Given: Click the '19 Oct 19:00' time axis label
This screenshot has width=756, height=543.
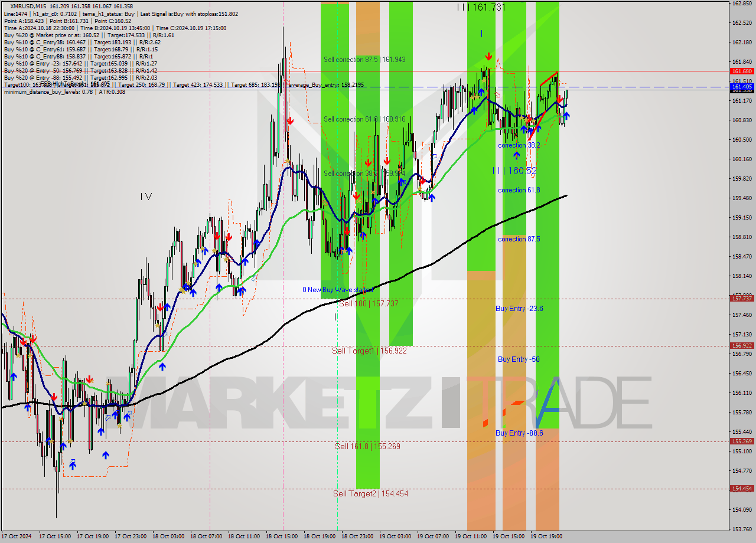Looking at the screenshot, I should (x=546, y=537).
